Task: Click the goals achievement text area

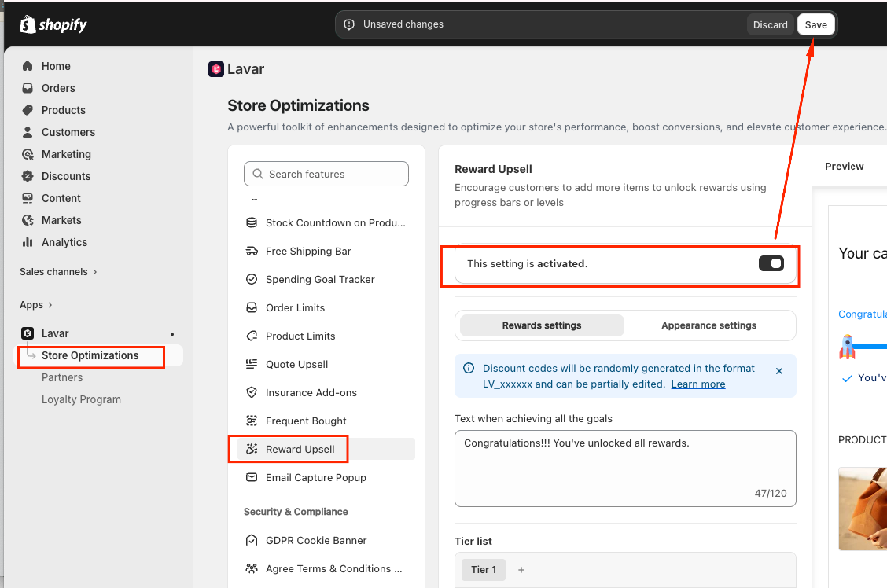Action: point(625,469)
